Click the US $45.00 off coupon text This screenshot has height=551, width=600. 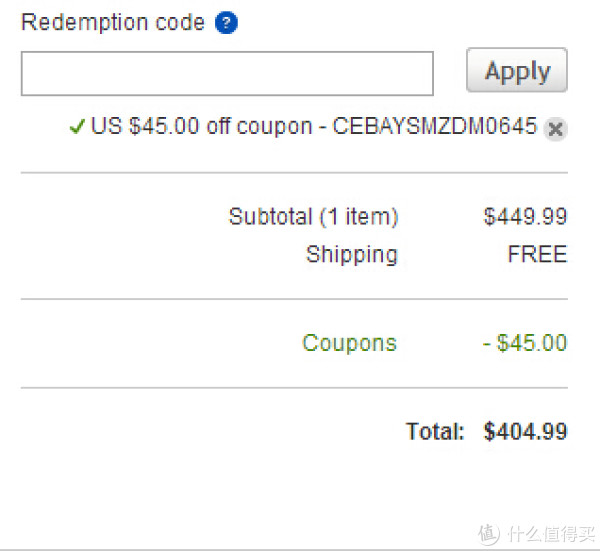point(202,126)
